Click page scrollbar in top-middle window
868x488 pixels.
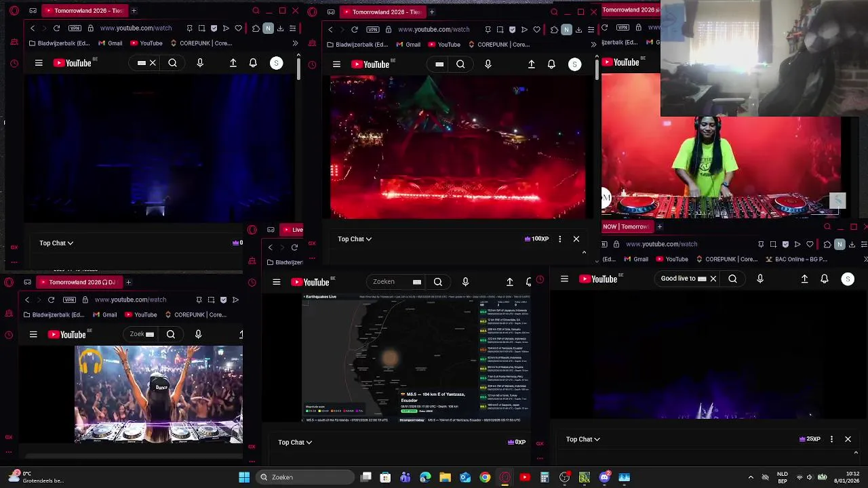click(597, 69)
